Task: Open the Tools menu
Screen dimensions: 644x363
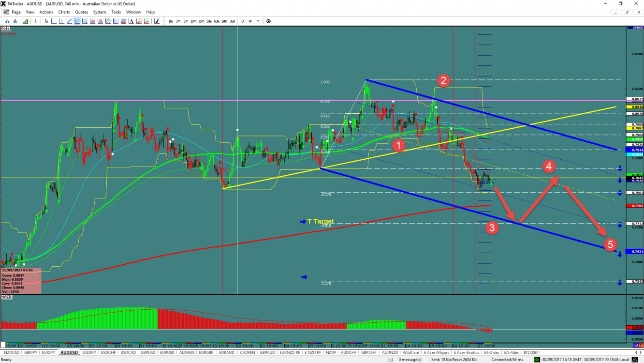Action: (116, 12)
